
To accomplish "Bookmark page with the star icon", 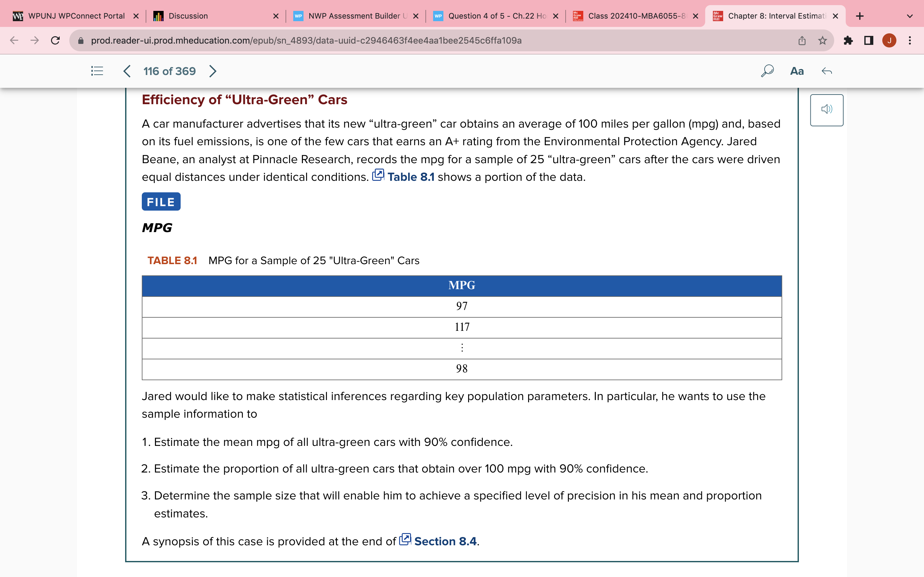I will click(x=822, y=40).
